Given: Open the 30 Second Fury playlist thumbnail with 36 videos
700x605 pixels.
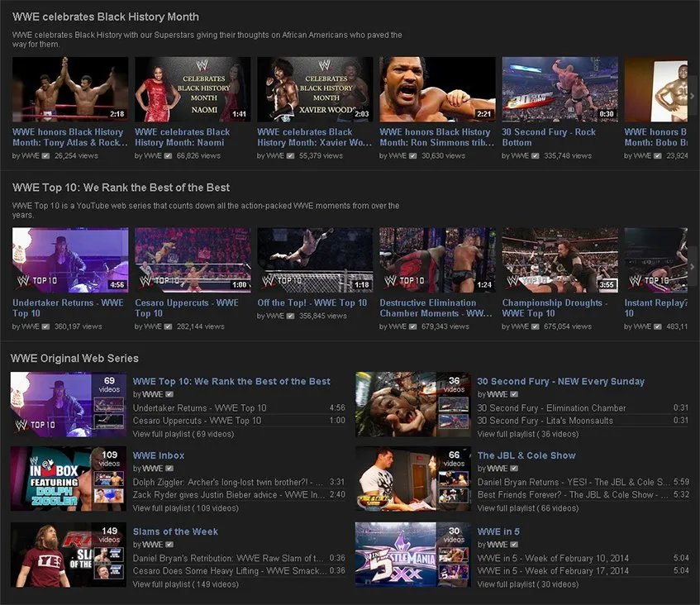Looking at the screenshot, I should (413, 404).
